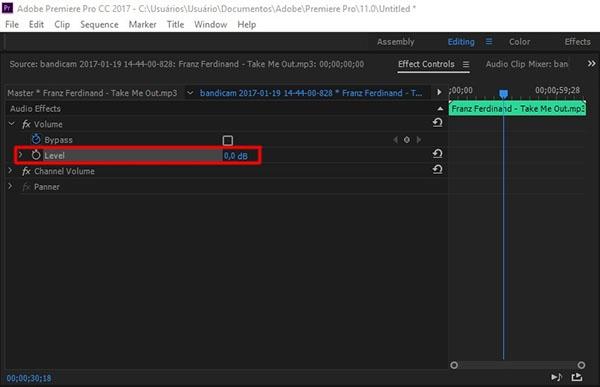Add a Bypass keyframe
The image size is (600, 387).
(407, 140)
